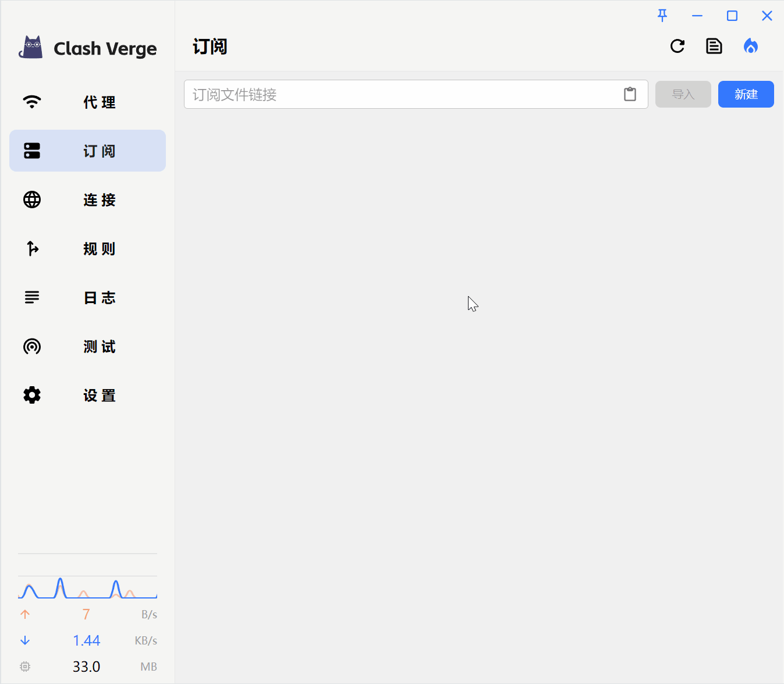The image size is (784, 684).
Task: Open the runtime config document icon
Action: [x=714, y=46]
